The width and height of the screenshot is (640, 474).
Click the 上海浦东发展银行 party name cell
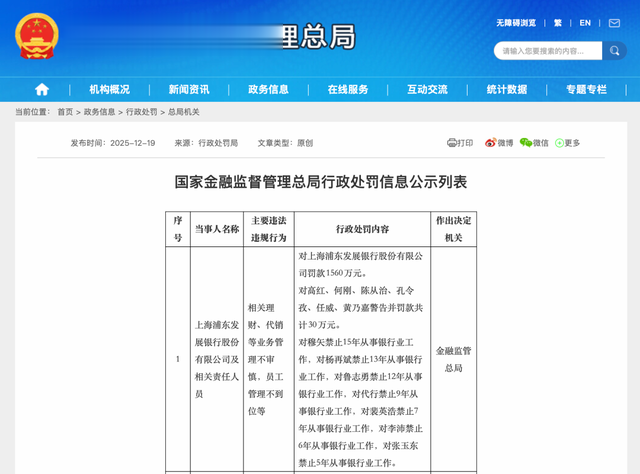click(217, 359)
